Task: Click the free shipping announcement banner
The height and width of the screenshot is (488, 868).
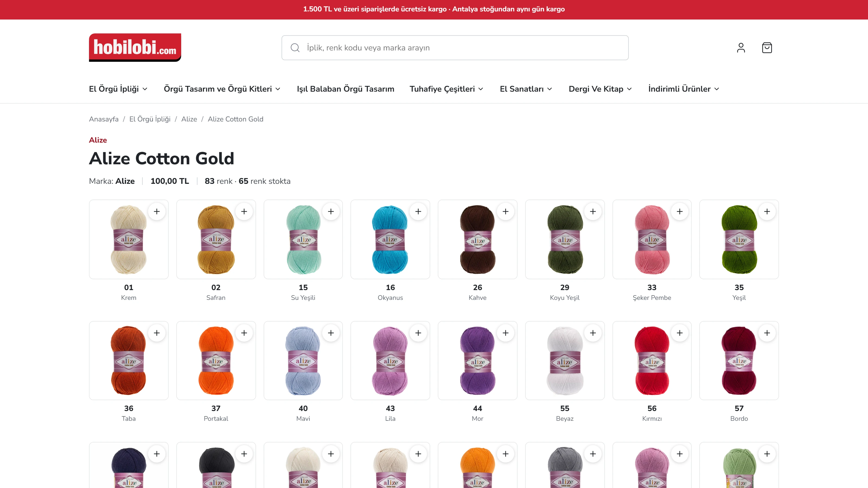Action: [x=434, y=9]
